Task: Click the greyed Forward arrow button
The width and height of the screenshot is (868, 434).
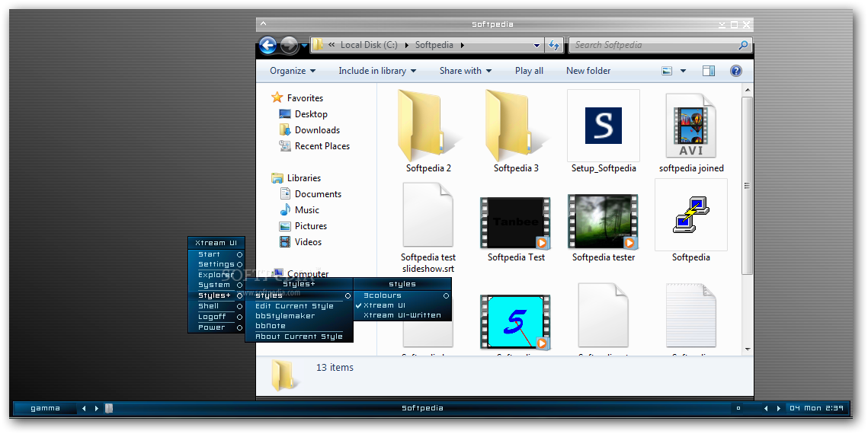Action: [289, 46]
